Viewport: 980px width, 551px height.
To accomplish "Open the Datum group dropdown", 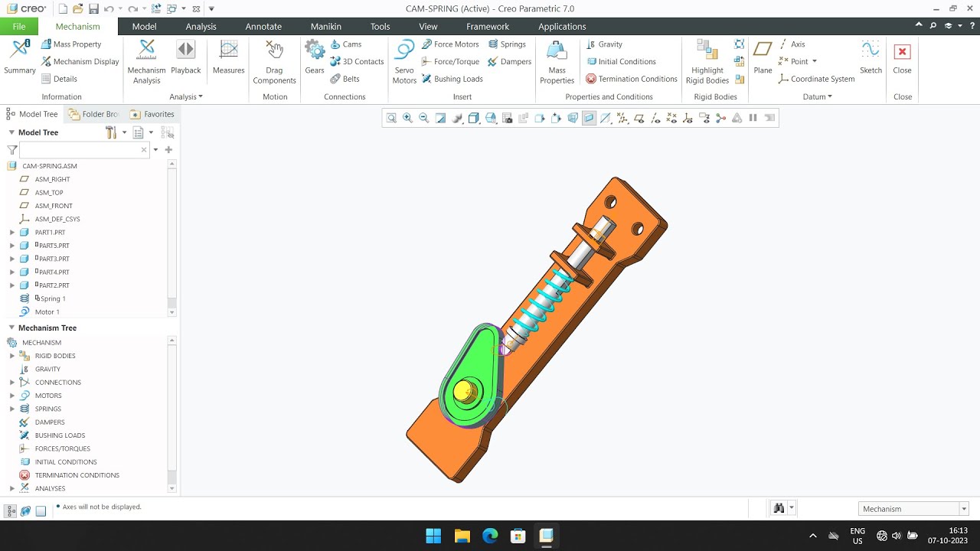I will pyautogui.click(x=818, y=96).
